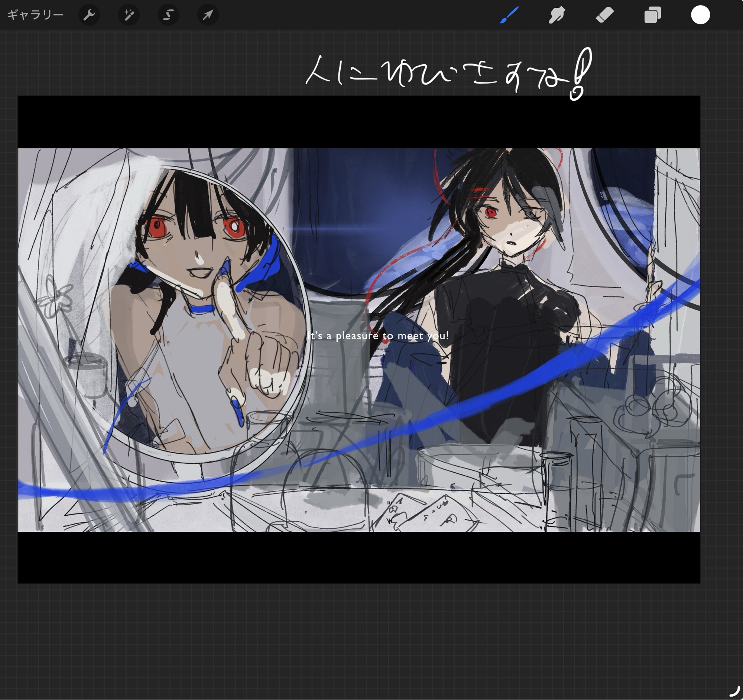This screenshot has width=743, height=700.
Task: Select the Paint brush tool
Action: [509, 15]
